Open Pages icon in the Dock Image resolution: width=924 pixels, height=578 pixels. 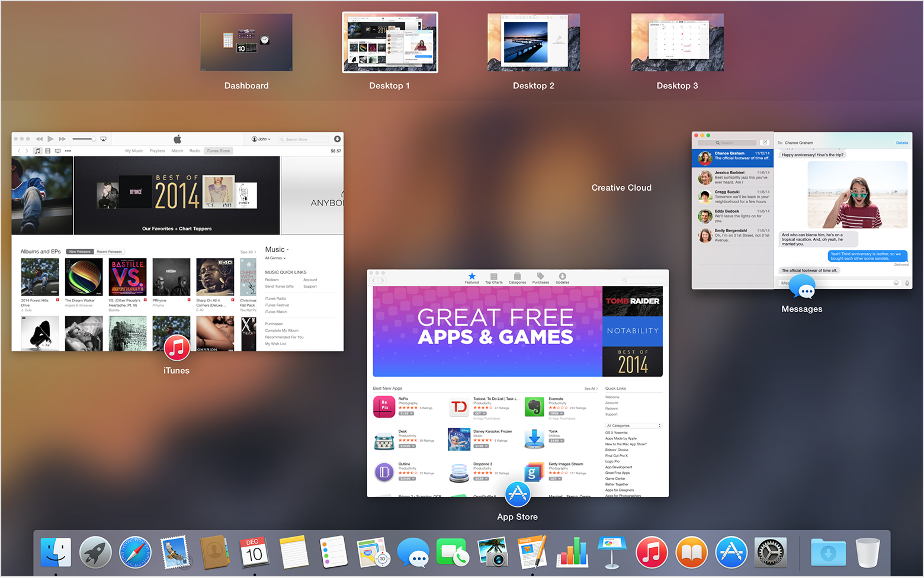pyautogui.click(x=532, y=553)
